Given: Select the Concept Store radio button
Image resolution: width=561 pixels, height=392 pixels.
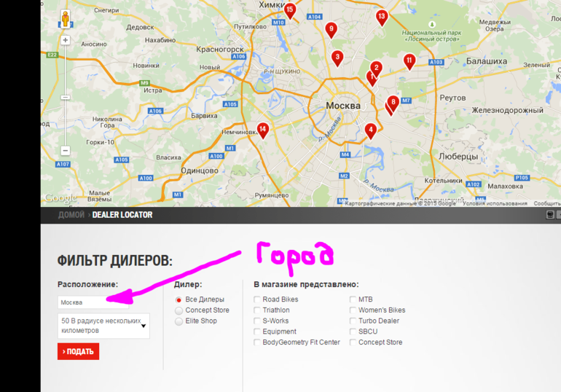Looking at the screenshot, I should [179, 310].
